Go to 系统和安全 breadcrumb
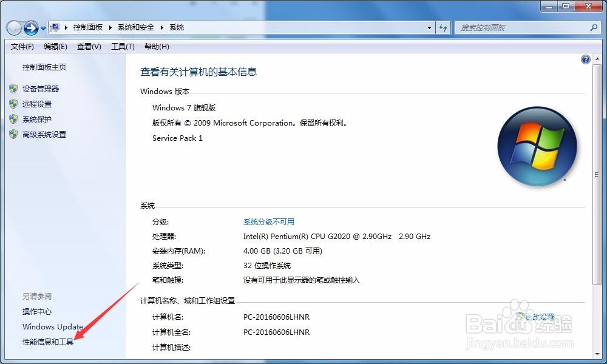The width and height of the screenshot is (607, 364). [x=136, y=27]
